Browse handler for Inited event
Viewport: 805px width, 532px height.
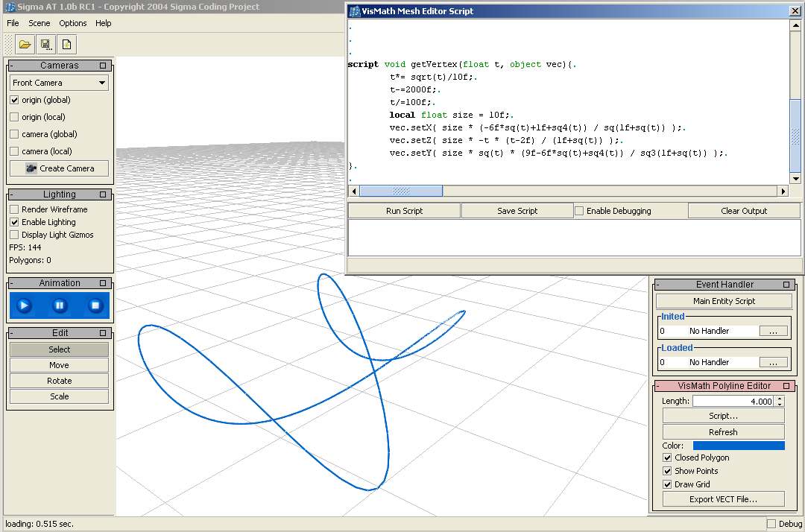pos(773,332)
